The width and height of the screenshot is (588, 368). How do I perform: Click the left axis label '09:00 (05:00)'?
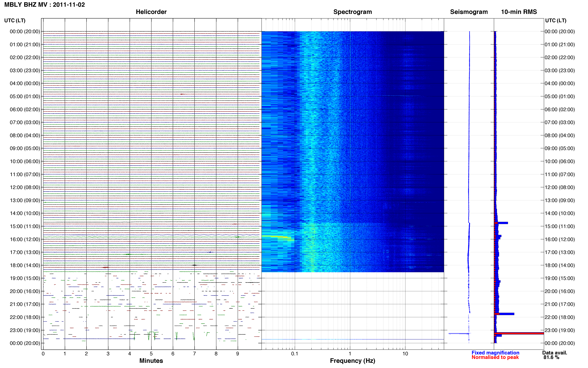coord(25,148)
